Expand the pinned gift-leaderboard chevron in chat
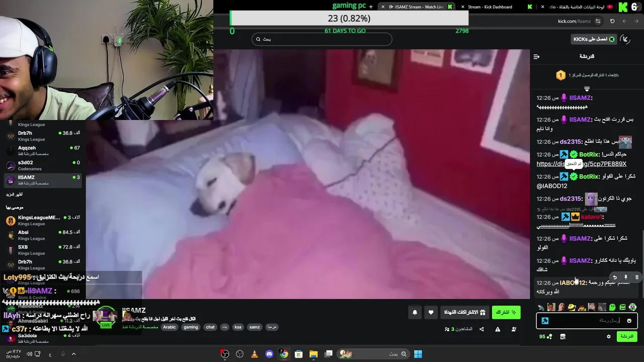This screenshot has height=362, width=644. pos(587,89)
